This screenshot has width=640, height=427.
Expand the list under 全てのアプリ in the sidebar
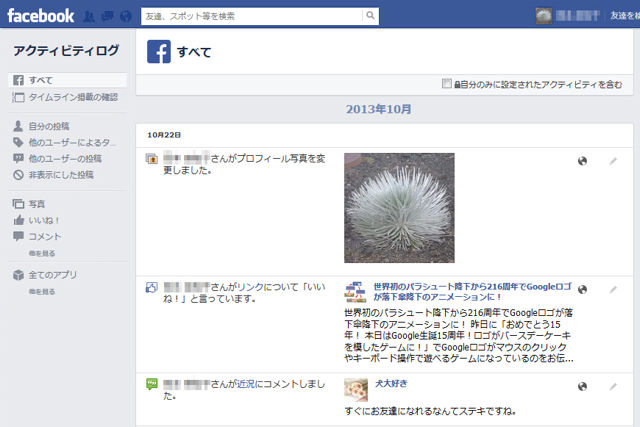click(x=42, y=292)
